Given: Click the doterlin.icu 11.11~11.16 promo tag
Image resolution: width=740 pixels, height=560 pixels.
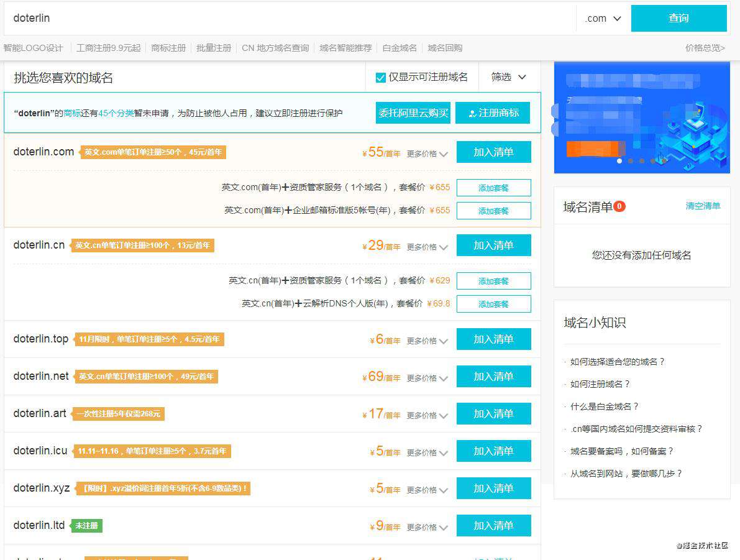Looking at the screenshot, I should (x=152, y=451).
